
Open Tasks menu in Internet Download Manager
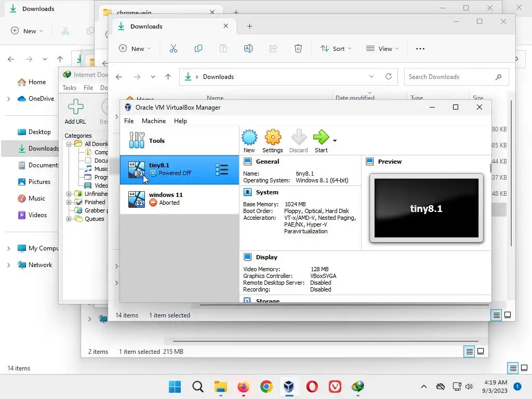pyautogui.click(x=69, y=87)
